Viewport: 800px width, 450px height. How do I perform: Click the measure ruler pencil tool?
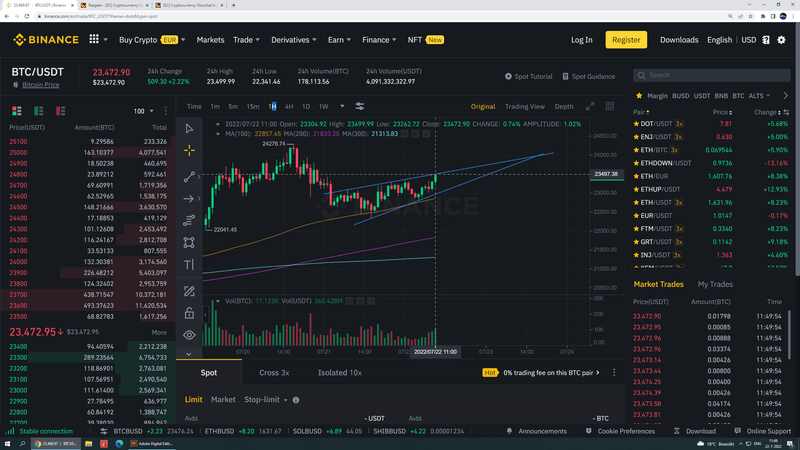[189, 291]
